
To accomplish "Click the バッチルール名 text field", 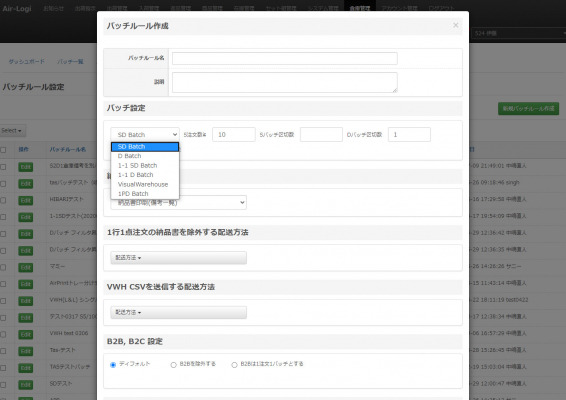I will [x=285, y=58].
